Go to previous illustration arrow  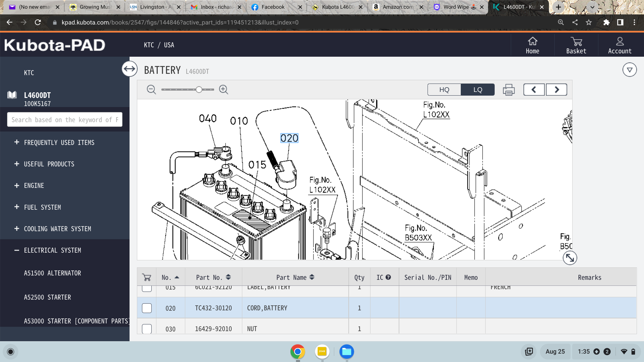point(534,90)
